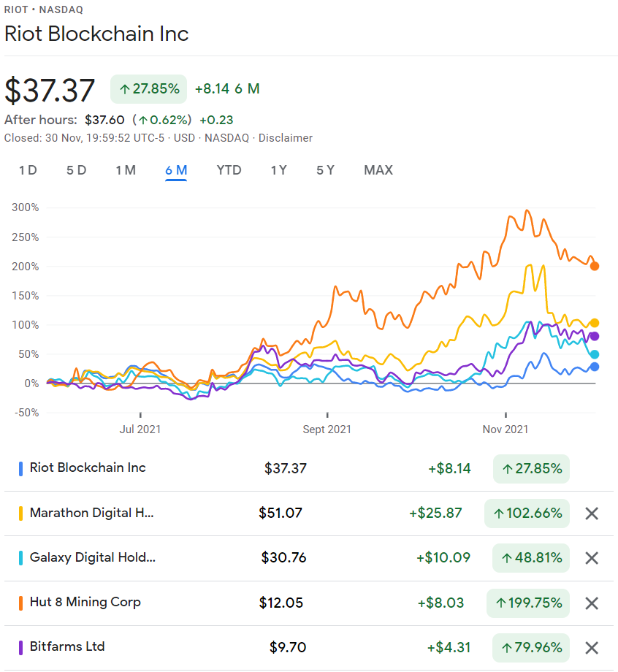Switch to the 1 M range
Screen dimensions: 618x672
[x=126, y=170]
